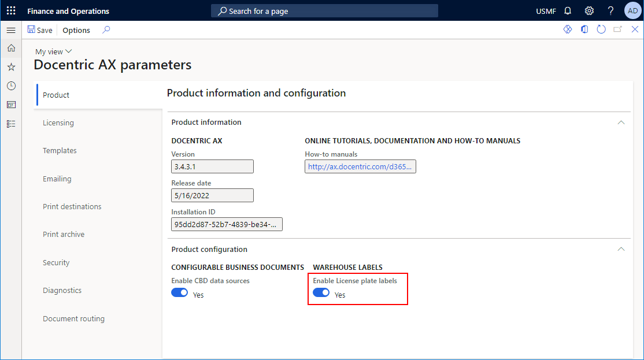Select the Print archive tab

[99, 235]
